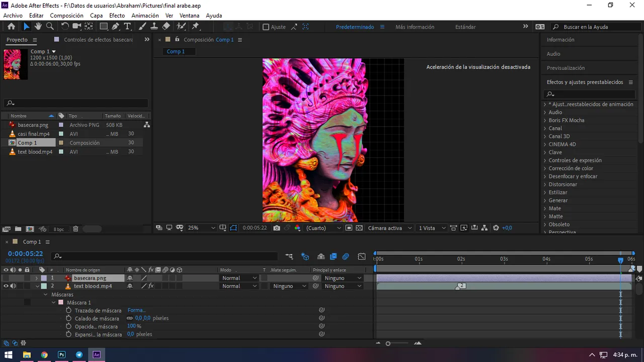Select the Hand tool
This screenshot has width=644, height=362.
pos(38,27)
